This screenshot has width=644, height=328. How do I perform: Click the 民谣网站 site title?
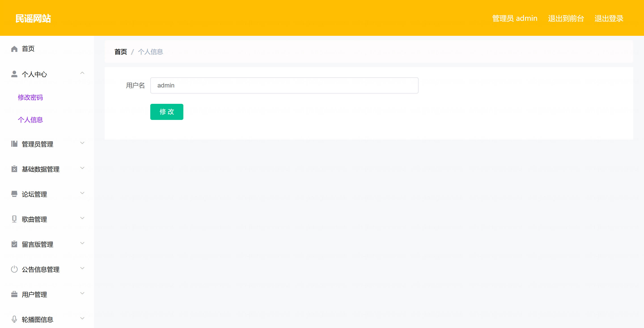click(33, 19)
